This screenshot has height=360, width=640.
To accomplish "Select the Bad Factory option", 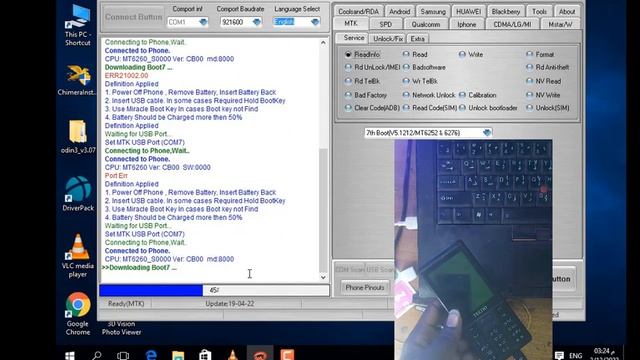I will (x=366, y=95).
